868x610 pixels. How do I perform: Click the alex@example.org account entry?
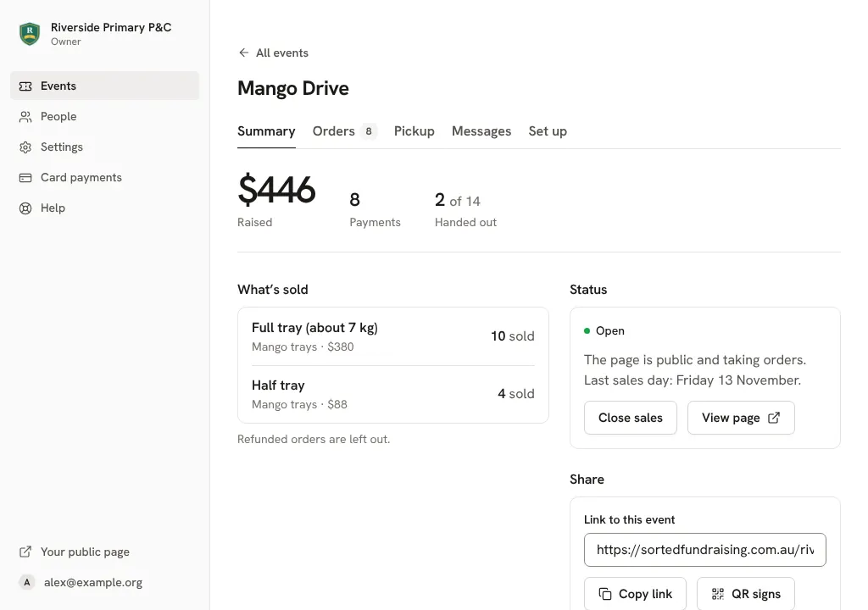tap(104, 582)
